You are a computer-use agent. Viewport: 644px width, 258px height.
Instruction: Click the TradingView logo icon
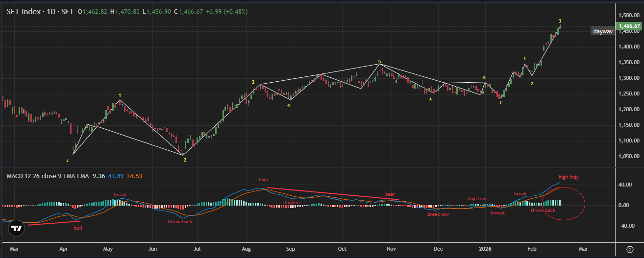point(17,228)
